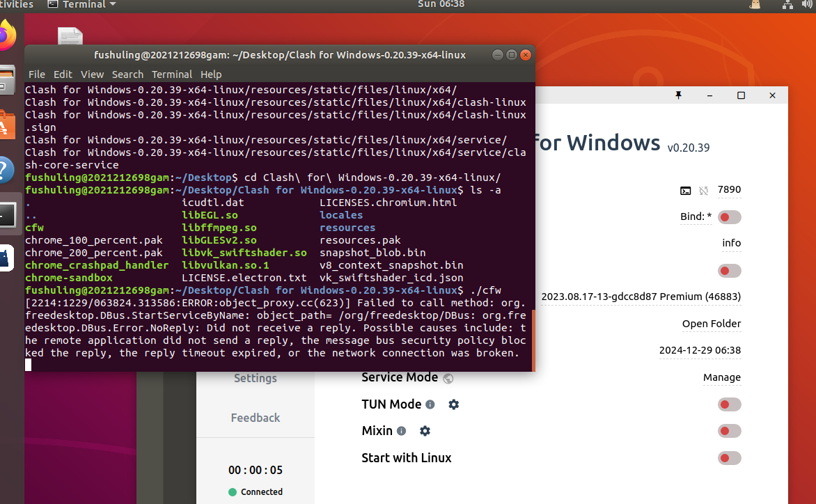Click Manage next to Service Mode
This screenshot has width=816, height=504.
(x=722, y=377)
